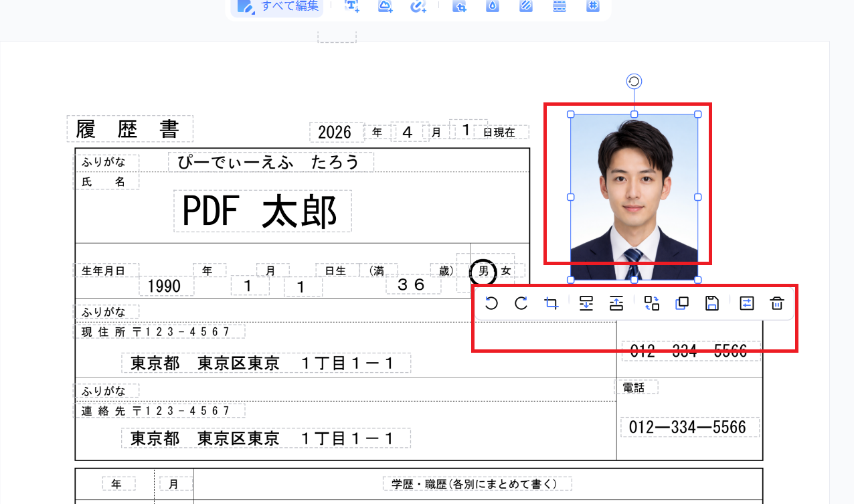The height and width of the screenshot is (504, 854).
Task: Rotate the photo counterclockwise from floating toolbar
Action: (x=491, y=304)
